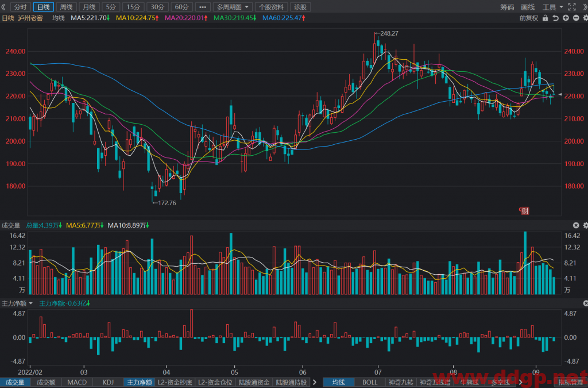Switch to the L2-资金抄底 tab
Viewport: 588px width, 388px height.
click(175, 382)
